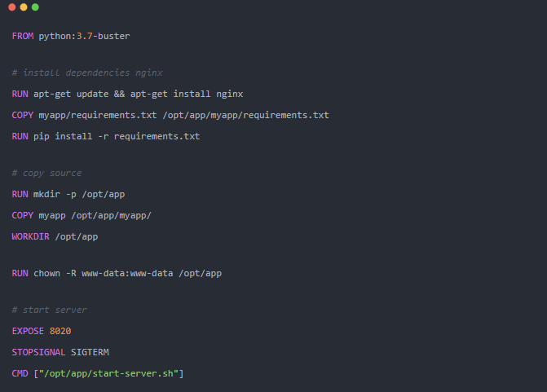Click the 'apt-get update && apt-get install nginx' command
The image size is (547, 392).
click(139, 94)
